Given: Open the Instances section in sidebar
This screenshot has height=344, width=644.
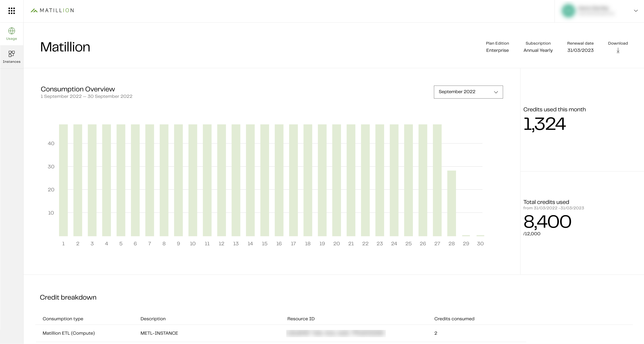Looking at the screenshot, I should tap(12, 57).
